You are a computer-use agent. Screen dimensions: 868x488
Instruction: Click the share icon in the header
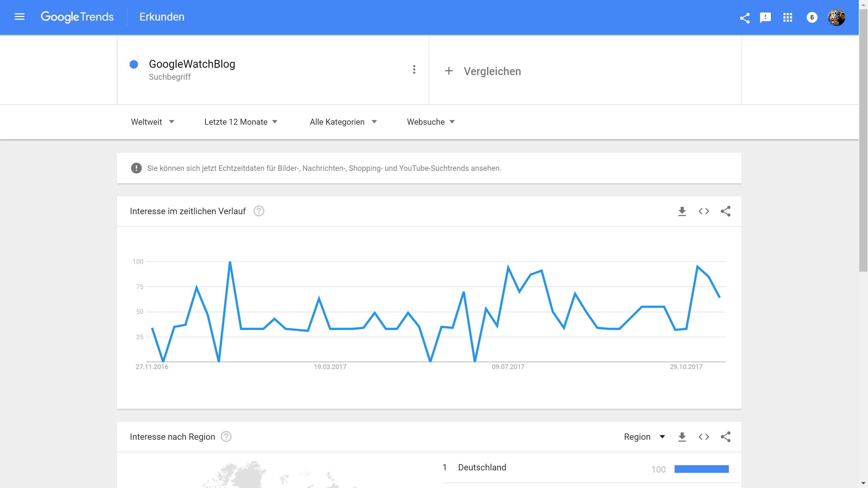tap(745, 18)
